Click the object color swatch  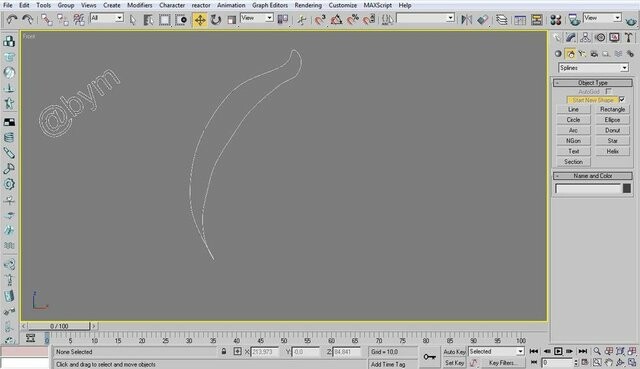(627, 188)
